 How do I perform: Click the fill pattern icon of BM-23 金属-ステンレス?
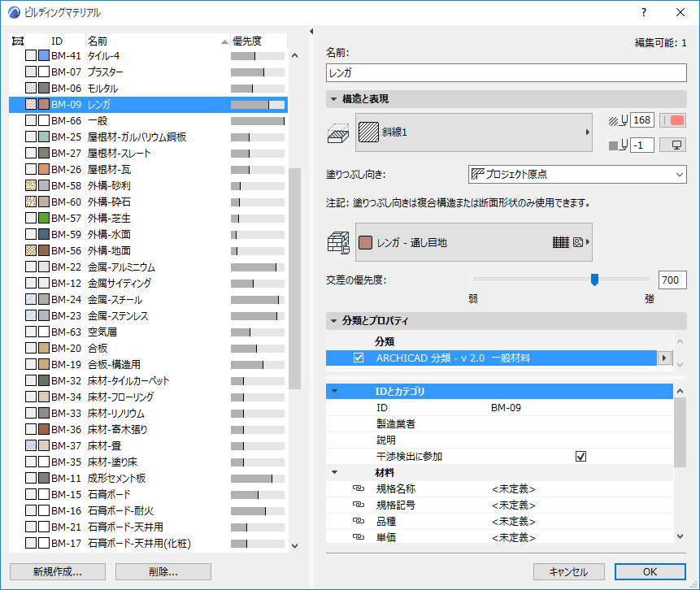click(31, 315)
